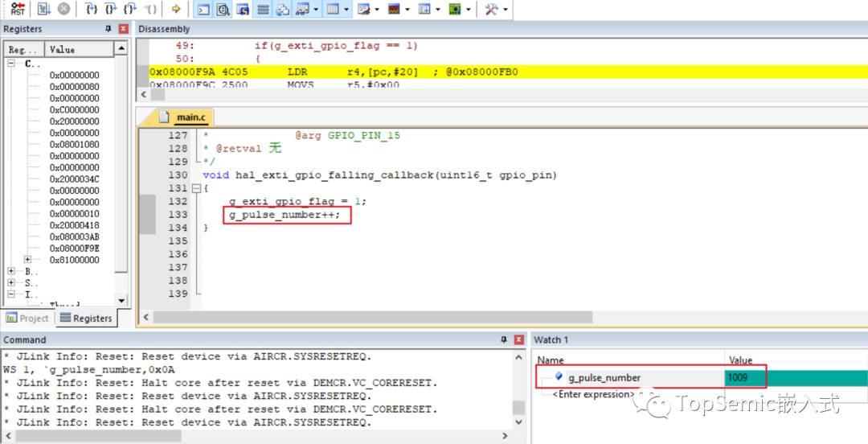The width and height of the screenshot is (868, 444).
Task: Collapse code fold at line 131
Action: pos(196,188)
